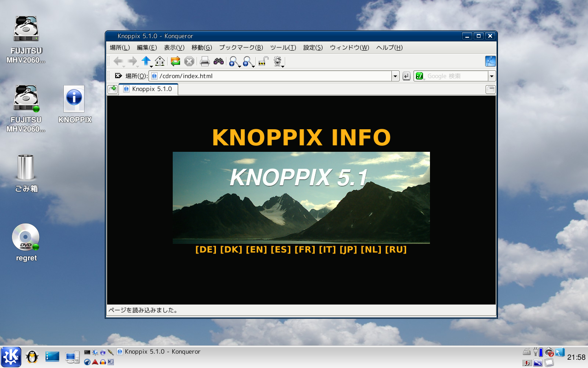Open a new tab with the green plus button
Screen dimensions: 588x368
click(x=112, y=89)
